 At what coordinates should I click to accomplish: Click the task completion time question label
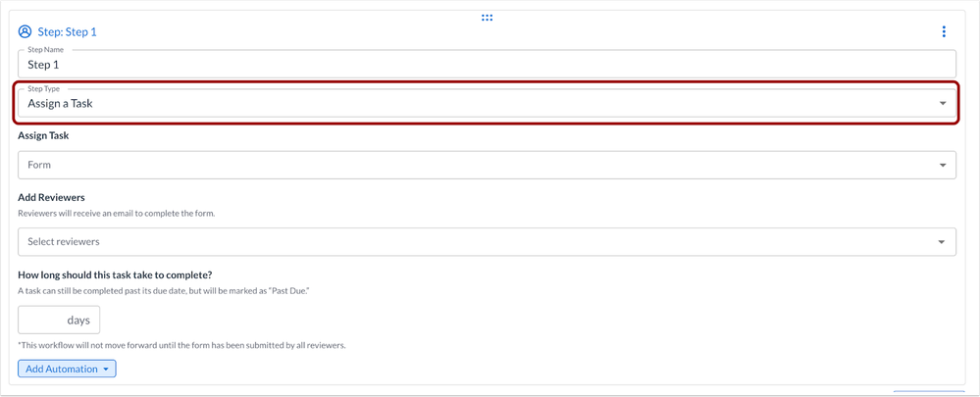click(x=115, y=275)
